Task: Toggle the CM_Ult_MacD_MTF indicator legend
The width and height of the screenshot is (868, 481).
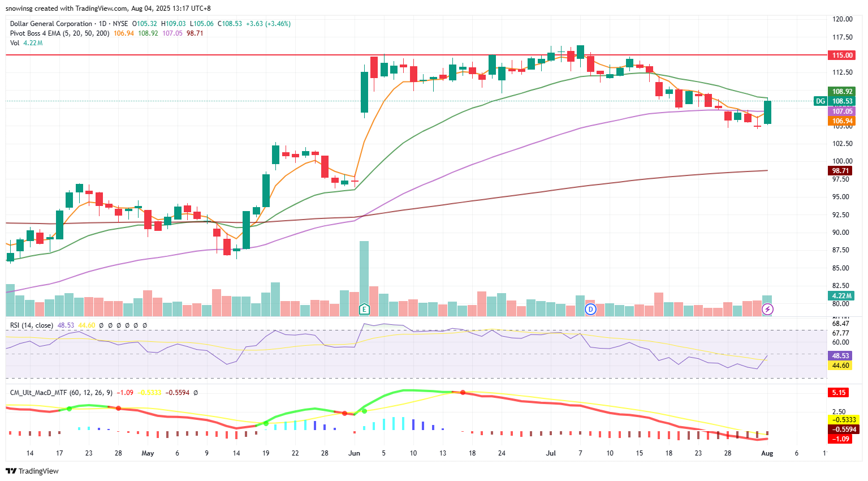Action: [x=38, y=391]
